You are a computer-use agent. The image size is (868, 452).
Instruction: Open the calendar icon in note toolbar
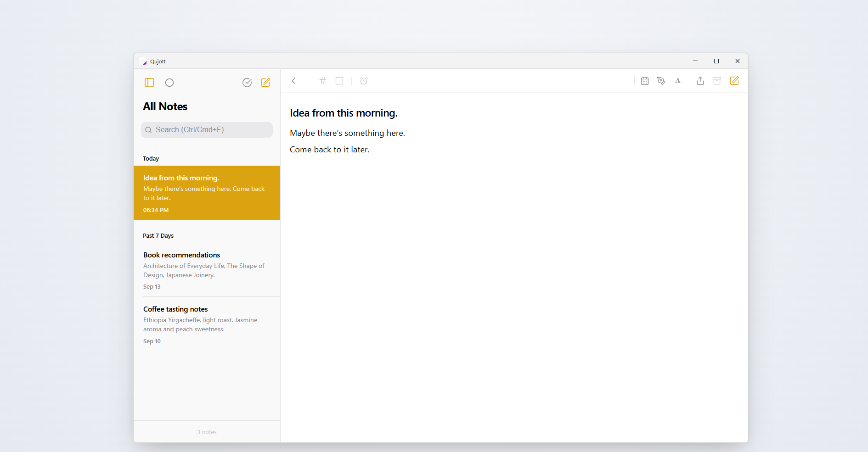645,81
